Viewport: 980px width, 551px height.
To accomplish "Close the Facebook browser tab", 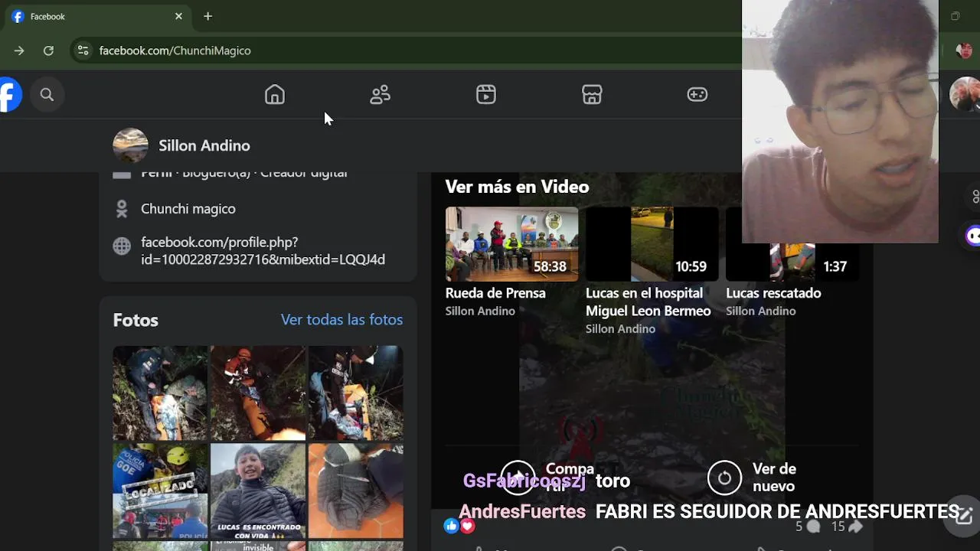I will pyautogui.click(x=178, y=16).
